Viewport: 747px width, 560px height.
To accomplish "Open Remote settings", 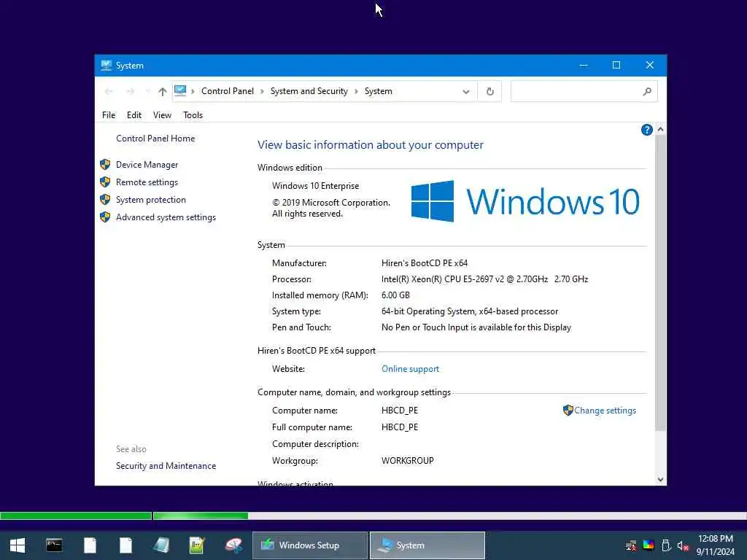I will pos(147,182).
